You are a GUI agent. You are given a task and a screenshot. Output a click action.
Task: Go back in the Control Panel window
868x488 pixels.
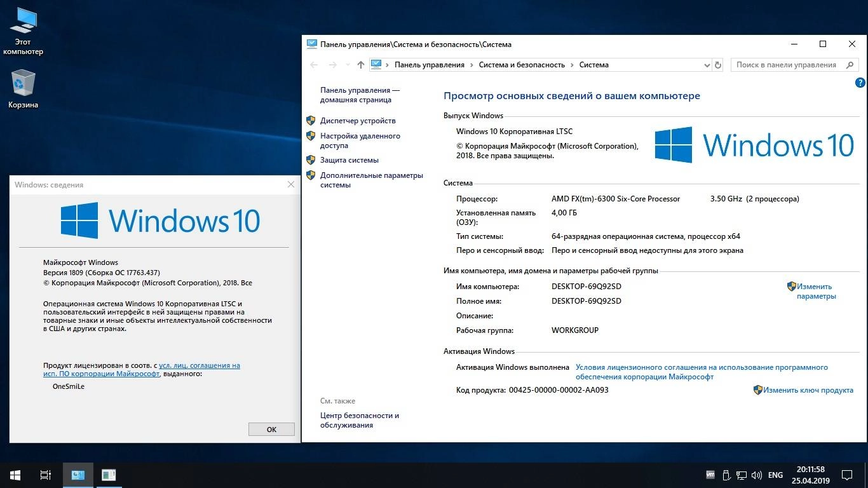tap(313, 65)
